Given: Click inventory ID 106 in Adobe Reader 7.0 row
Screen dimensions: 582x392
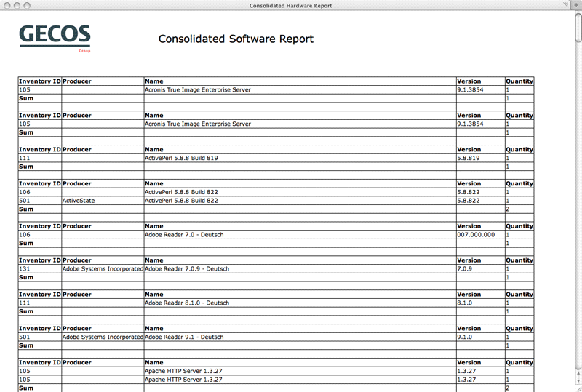Looking at the screenshot, I should [x=25, y=235].
